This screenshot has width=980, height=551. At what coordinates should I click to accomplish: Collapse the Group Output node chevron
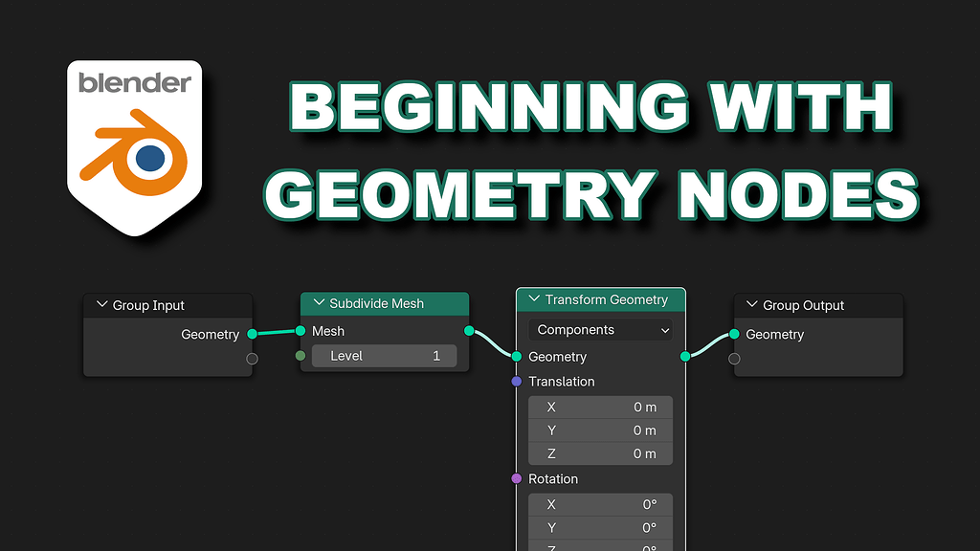(752, 304)
